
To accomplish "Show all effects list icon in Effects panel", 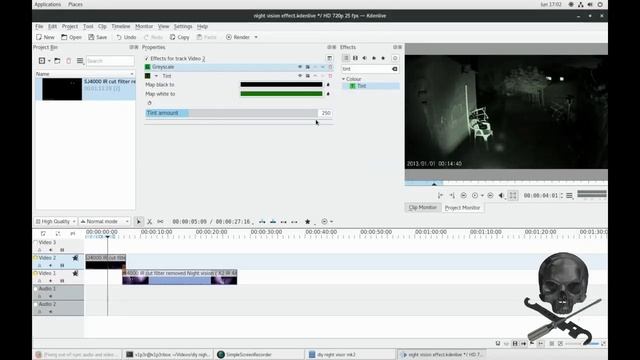I will [346, 58].
